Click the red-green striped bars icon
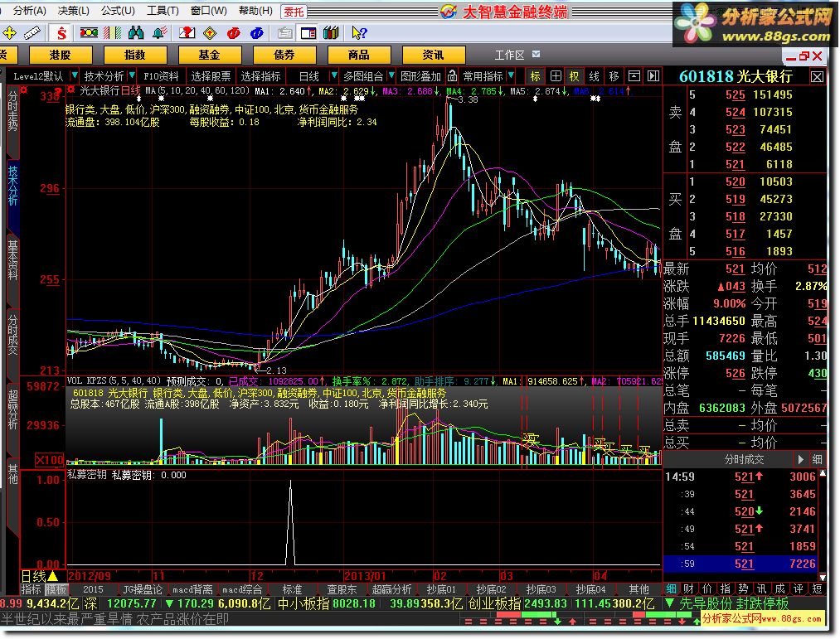The image size is (840, 639). tap(112, 33)
